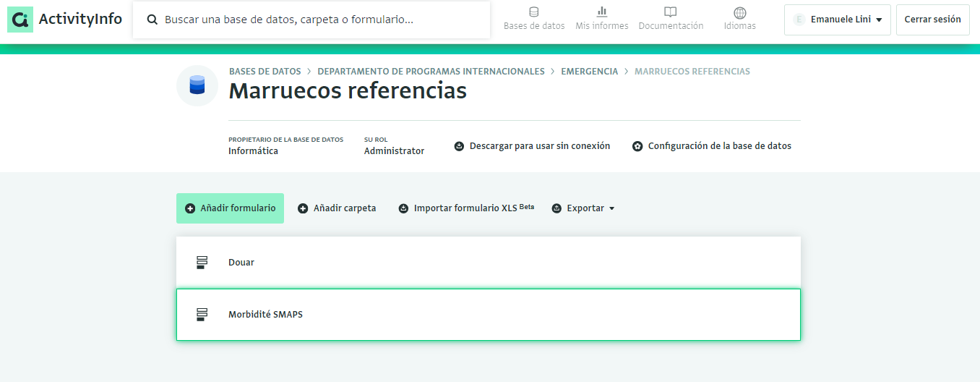
Task: Open the Bases de datos icon
Action: pos(534,12)
